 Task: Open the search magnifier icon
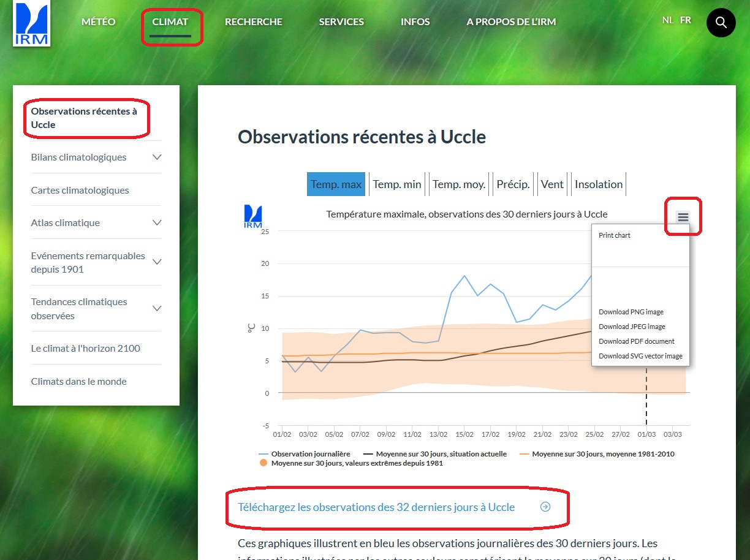[721, 23]
